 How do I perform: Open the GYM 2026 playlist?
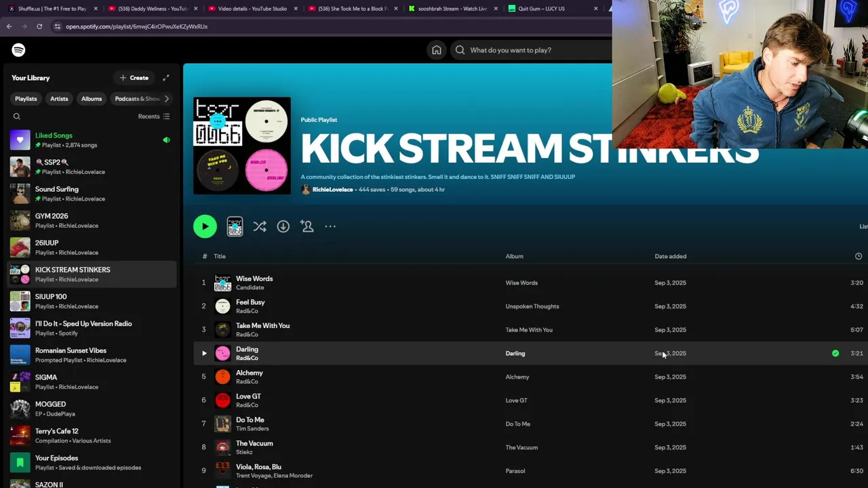pos(91,220)
